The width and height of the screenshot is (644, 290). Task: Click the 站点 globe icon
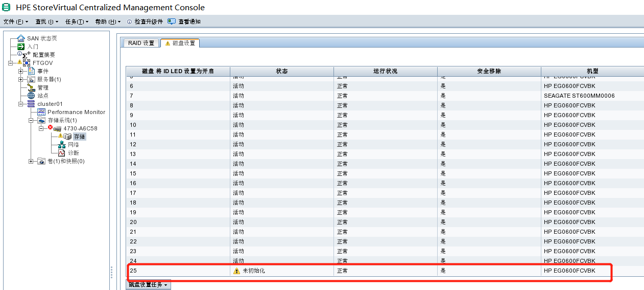tap(31, 96)
